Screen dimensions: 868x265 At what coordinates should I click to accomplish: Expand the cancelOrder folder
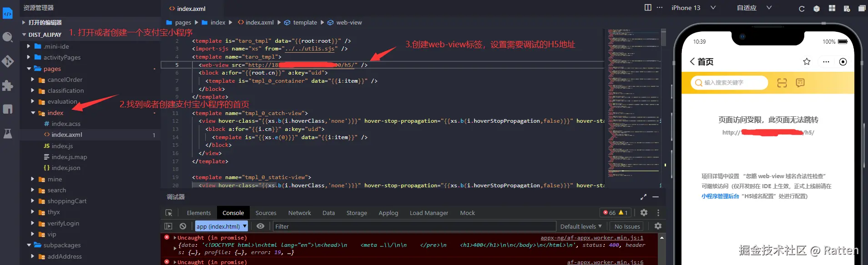(x=33, y=80)
